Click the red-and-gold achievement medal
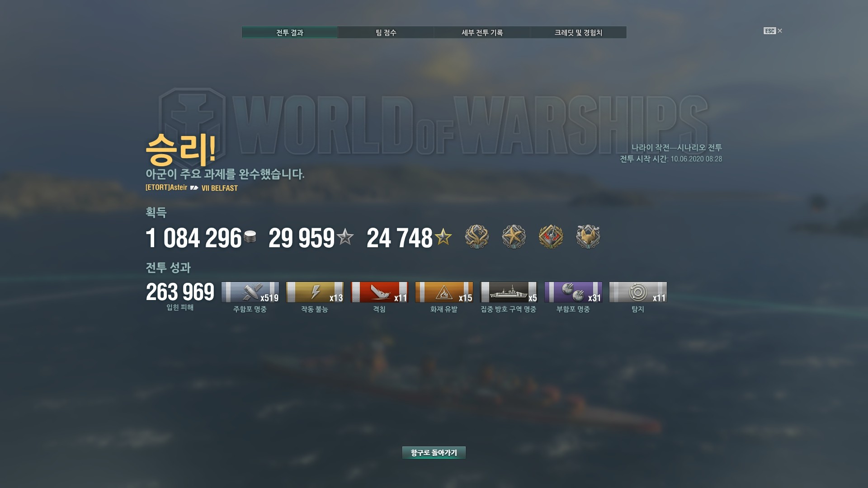The height and width of the screenshot is (488, 868). [x=551, y=237]
